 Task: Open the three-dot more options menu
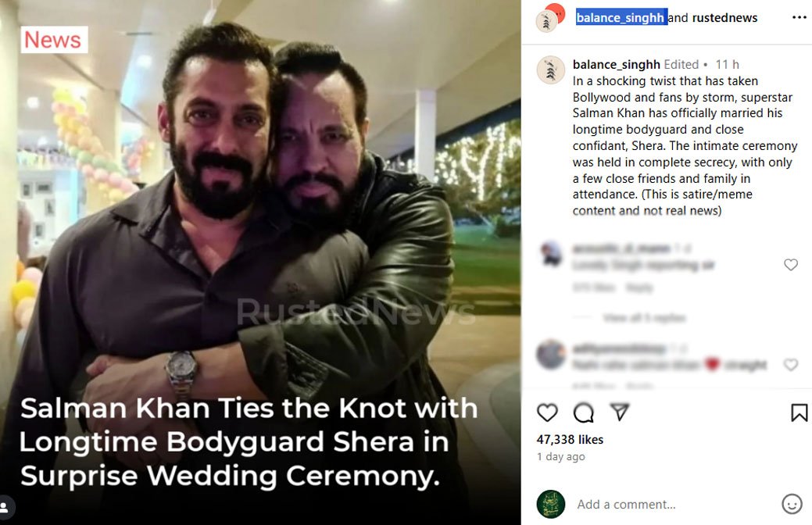click(x=799, y=17)
